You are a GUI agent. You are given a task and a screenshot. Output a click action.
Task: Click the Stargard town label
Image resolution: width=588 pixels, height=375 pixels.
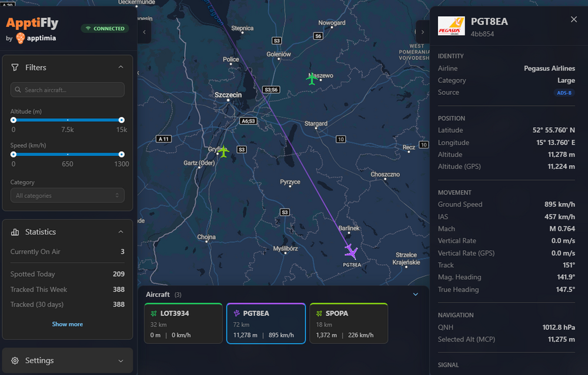[x=316, y=123]
